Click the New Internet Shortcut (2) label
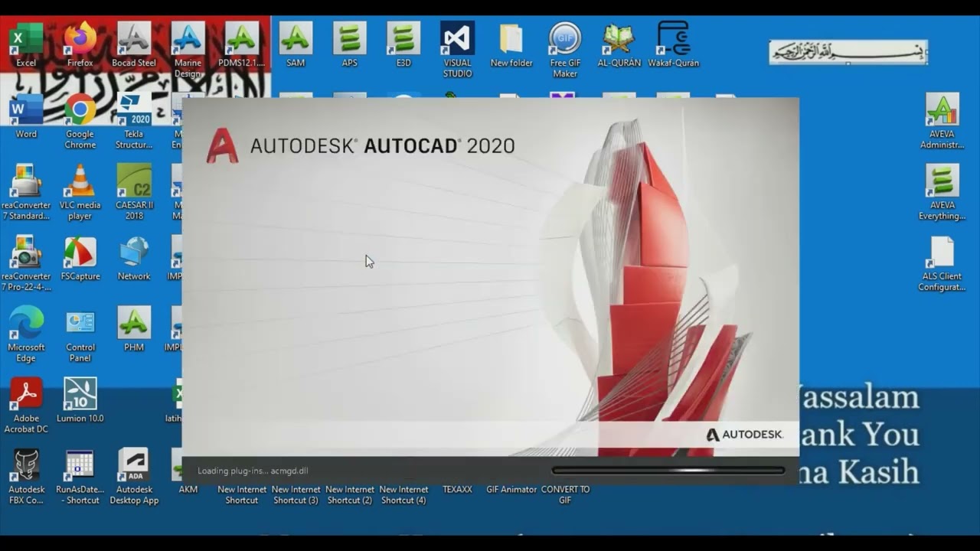 (x=349, y=495)
